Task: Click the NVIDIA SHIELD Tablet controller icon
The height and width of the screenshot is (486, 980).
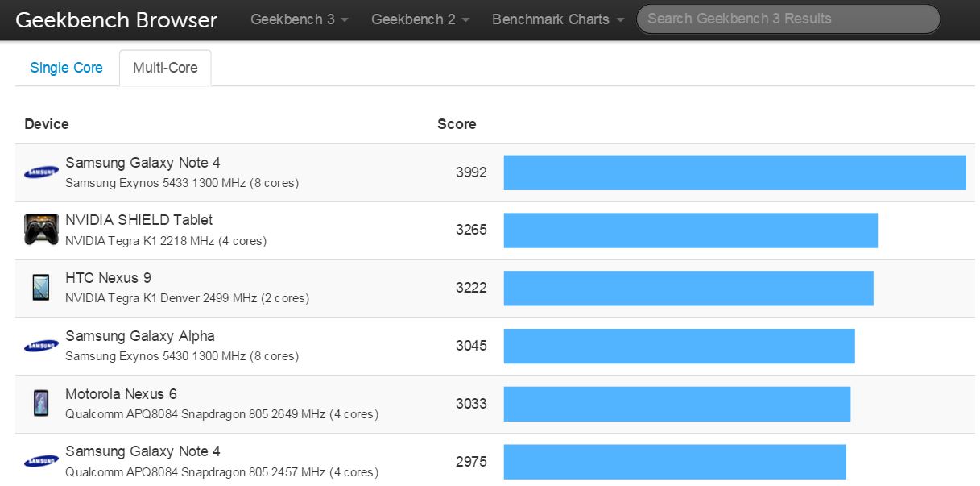Action: point(41,230)
